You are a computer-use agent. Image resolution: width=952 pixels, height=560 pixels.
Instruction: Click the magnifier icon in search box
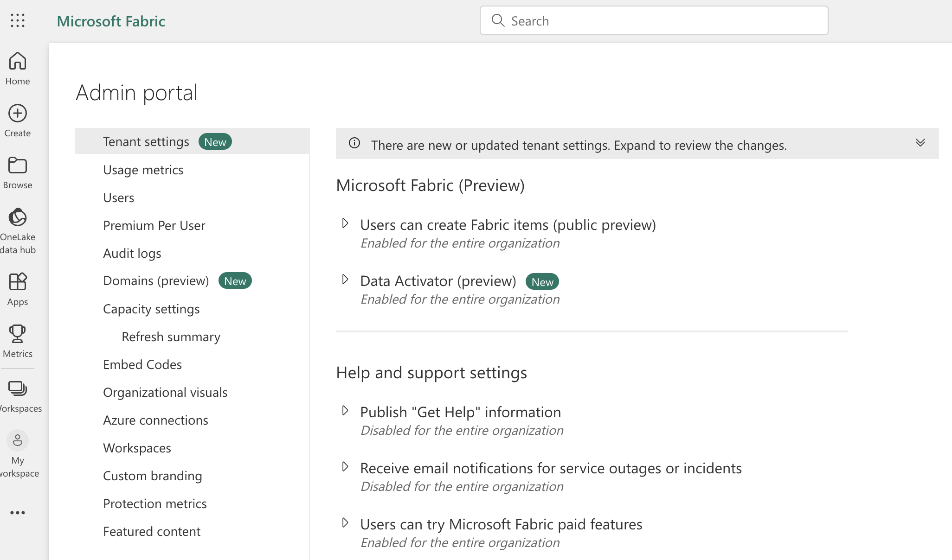(x=498, y=20)
